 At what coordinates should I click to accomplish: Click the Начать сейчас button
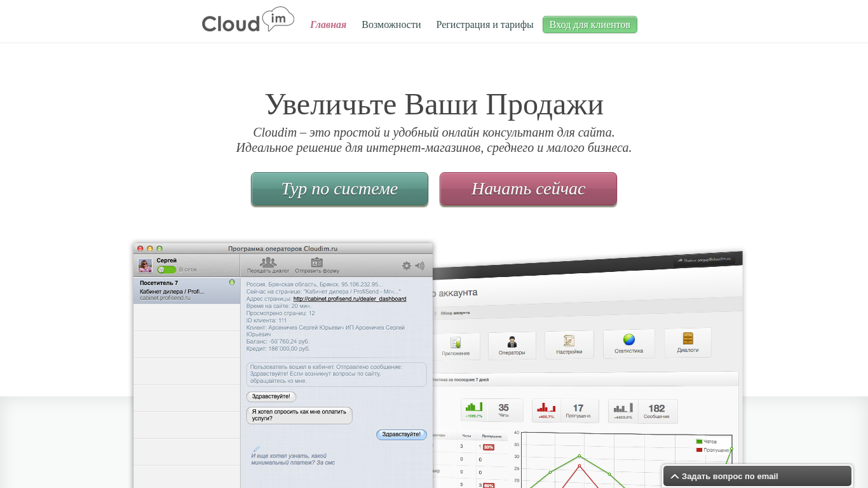click(528, 189)
